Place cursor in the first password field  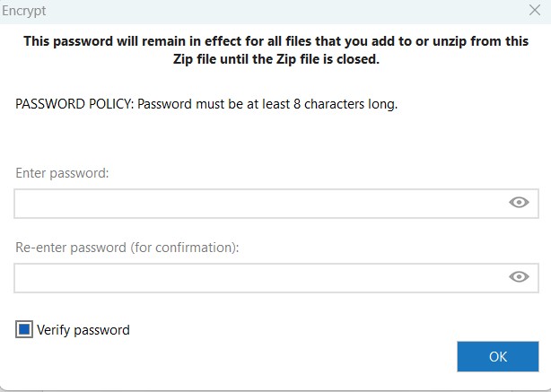point(260,204)
